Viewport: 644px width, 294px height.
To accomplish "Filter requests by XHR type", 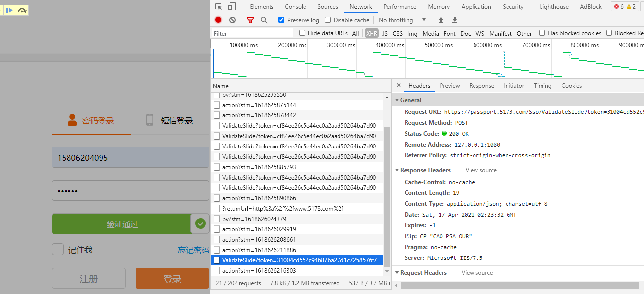I will pos(372,33).
